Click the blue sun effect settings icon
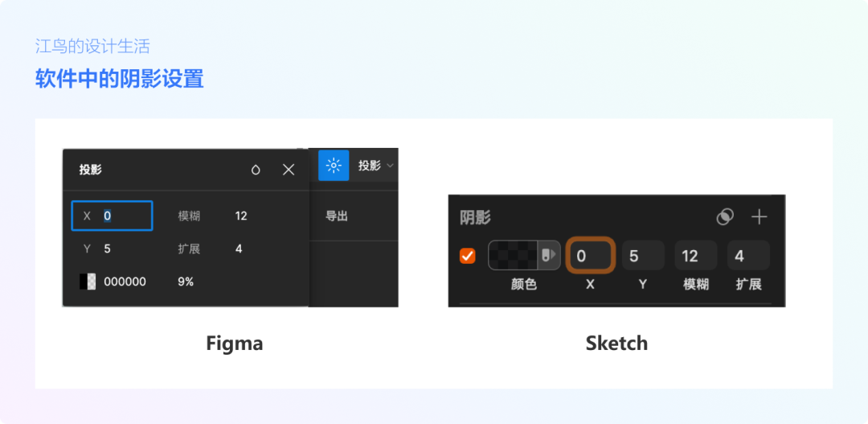This screenshot has height=424, width=868. coord(334,166)
